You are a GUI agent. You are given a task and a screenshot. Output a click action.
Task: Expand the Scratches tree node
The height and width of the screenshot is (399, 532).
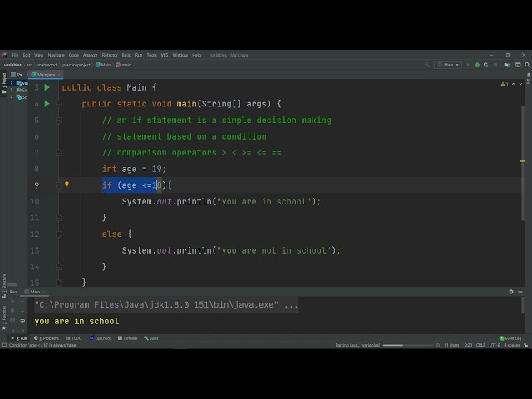12,97
